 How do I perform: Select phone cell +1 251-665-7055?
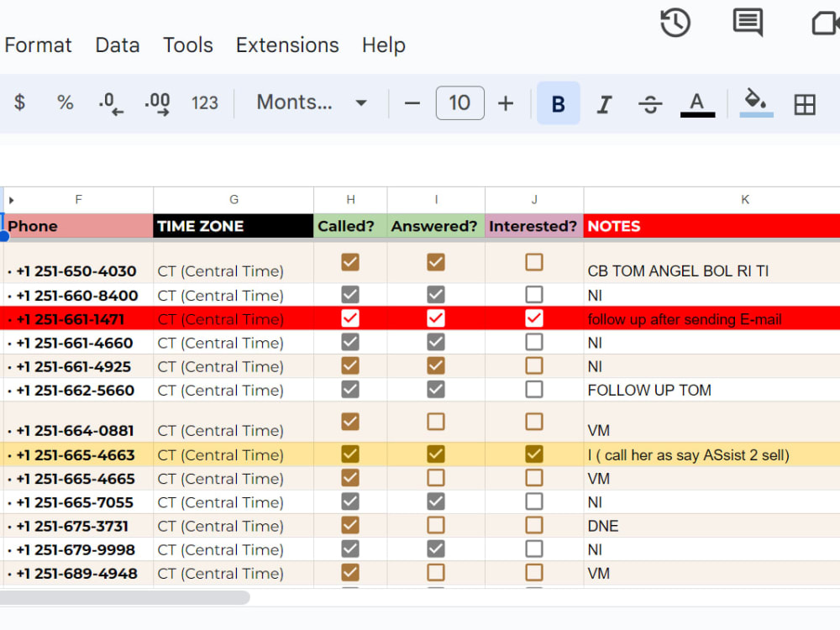point(79,502)
